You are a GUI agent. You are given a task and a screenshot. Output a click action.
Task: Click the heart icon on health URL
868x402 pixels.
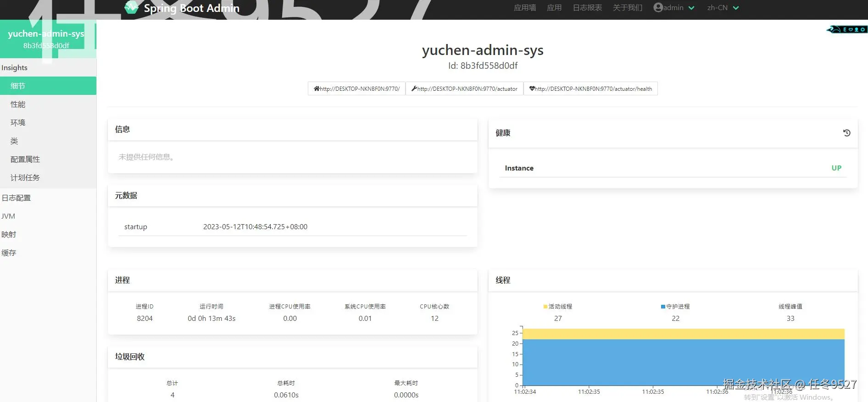(x=532, y=88)
